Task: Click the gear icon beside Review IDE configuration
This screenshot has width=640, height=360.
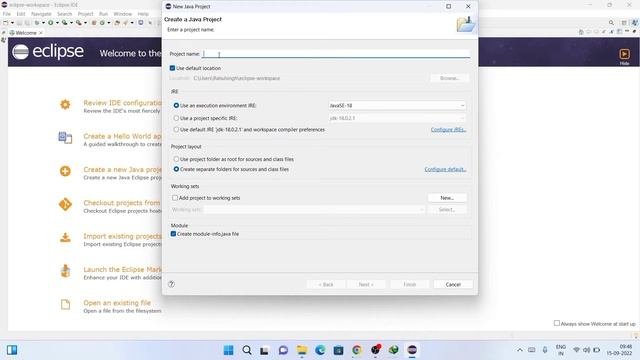Action: (65, 104)
